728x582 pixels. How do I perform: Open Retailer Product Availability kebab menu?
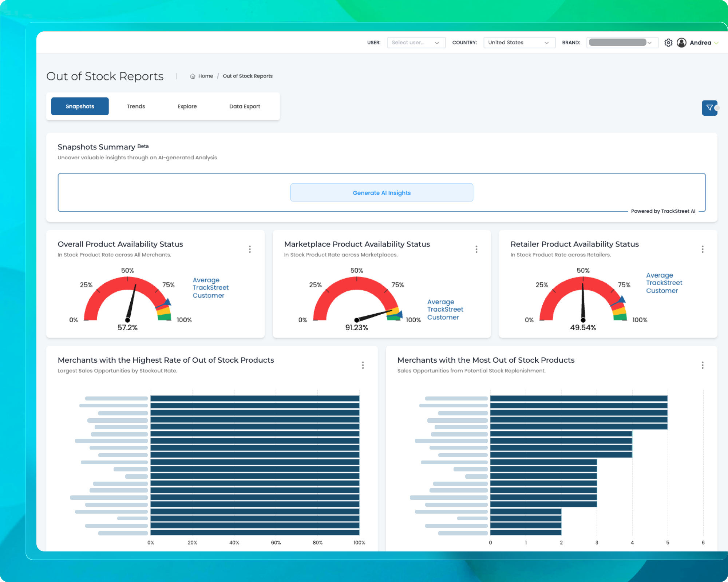tap(703, 249)
